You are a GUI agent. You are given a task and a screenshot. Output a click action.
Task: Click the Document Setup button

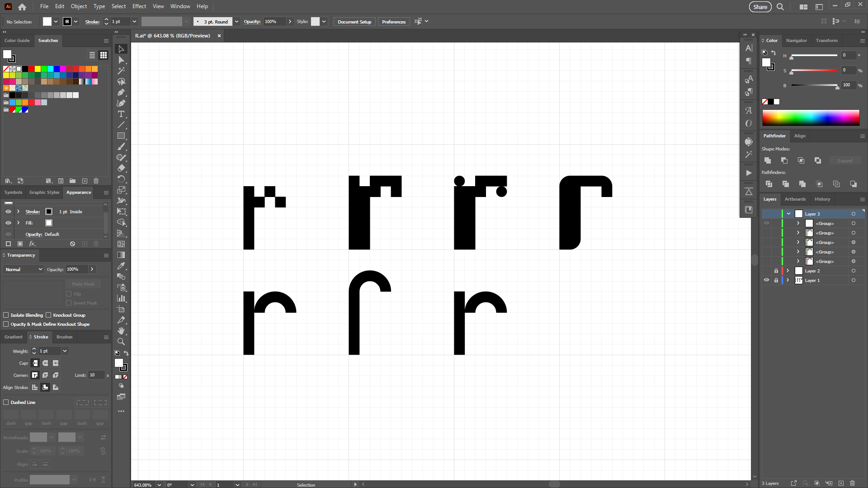(x=354, y=21)
